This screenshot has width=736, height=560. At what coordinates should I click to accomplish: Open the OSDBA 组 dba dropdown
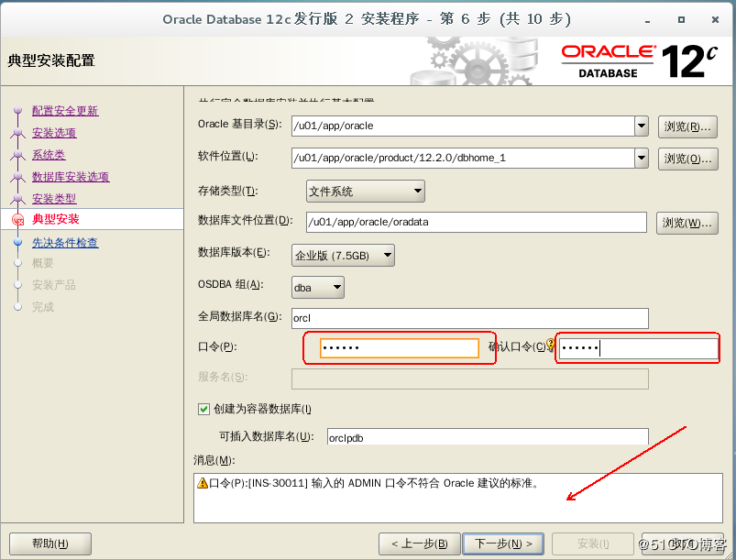click(318, 287)
